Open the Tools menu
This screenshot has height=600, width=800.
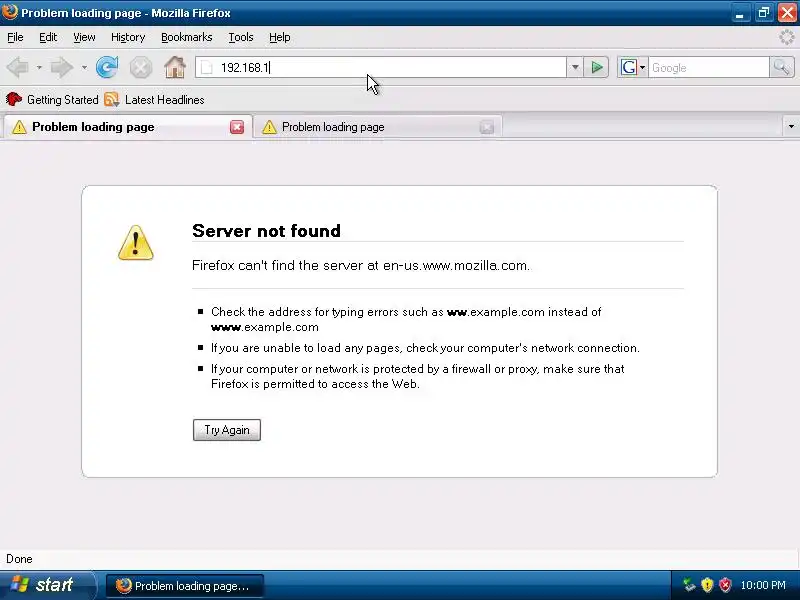(241, 37)
